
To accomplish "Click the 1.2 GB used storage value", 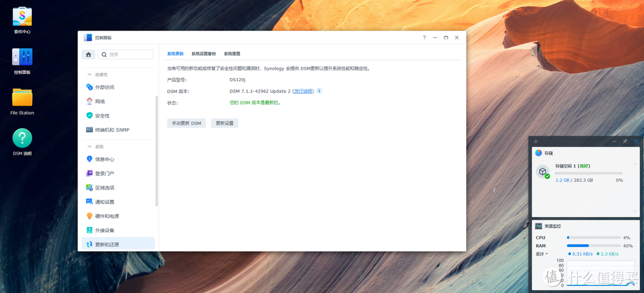I will point(562,180).
